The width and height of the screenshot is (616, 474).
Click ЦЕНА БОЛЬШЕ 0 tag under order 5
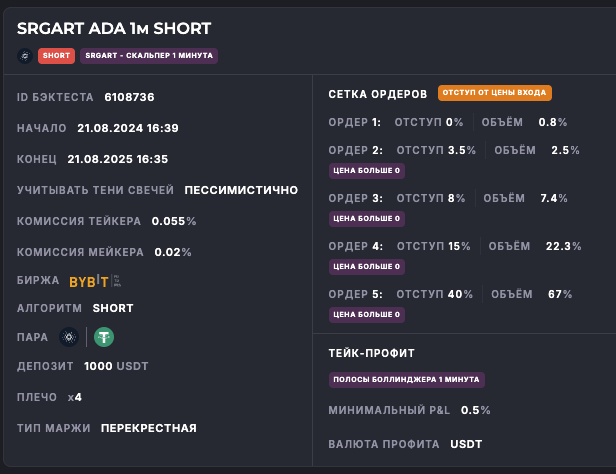[x=367, y=314]
